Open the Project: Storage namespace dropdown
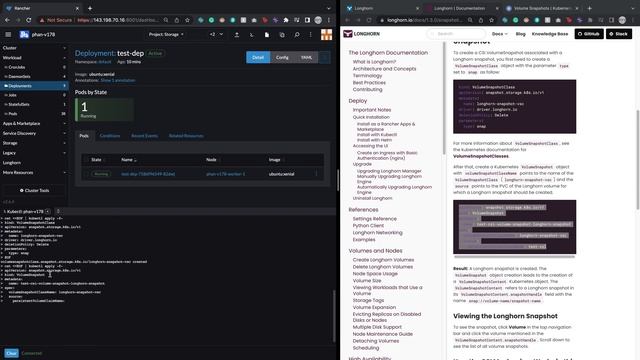640x360 pixels. pyautogui.click(x=166, y=35)
